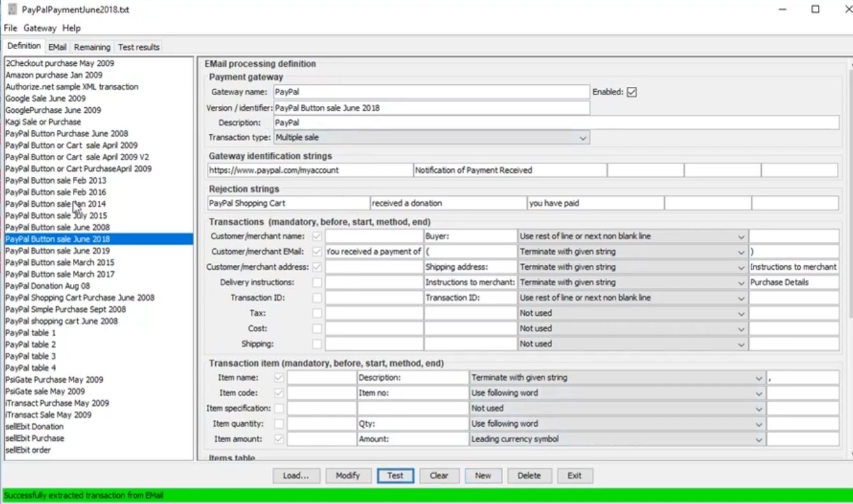Enable Cost mandatory checkbox
853x504 pixels.
tap(317, 328)
